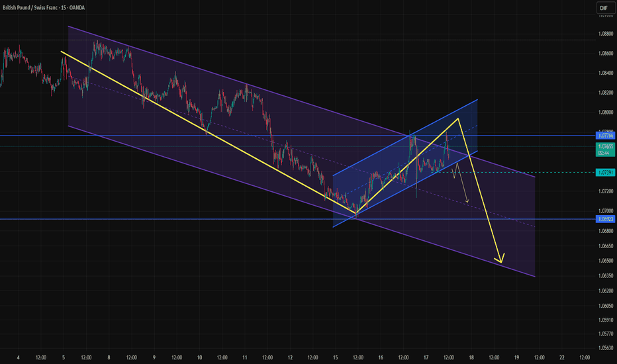This screenshot has width=617, height=364.
Task: Click the 1.06200 price scale value
Action: click(606, 291)
